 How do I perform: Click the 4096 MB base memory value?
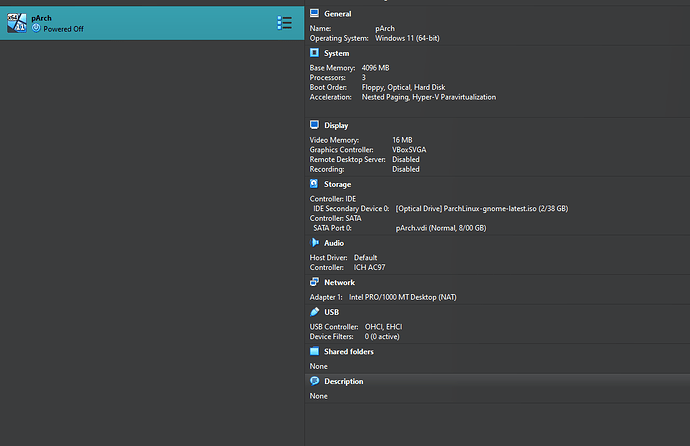click(x=375, y=68)
